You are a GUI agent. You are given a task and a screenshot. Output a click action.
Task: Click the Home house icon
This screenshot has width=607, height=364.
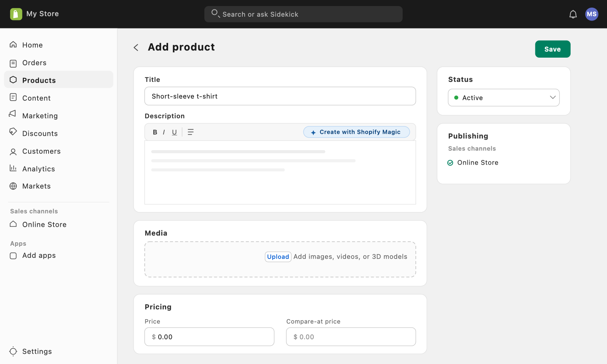pos(13,45)
